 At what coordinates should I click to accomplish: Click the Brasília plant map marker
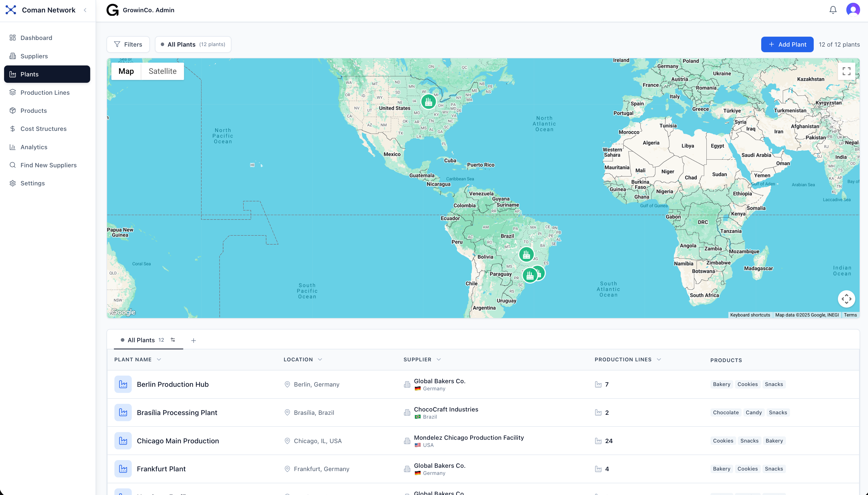(x=526, y=254)
